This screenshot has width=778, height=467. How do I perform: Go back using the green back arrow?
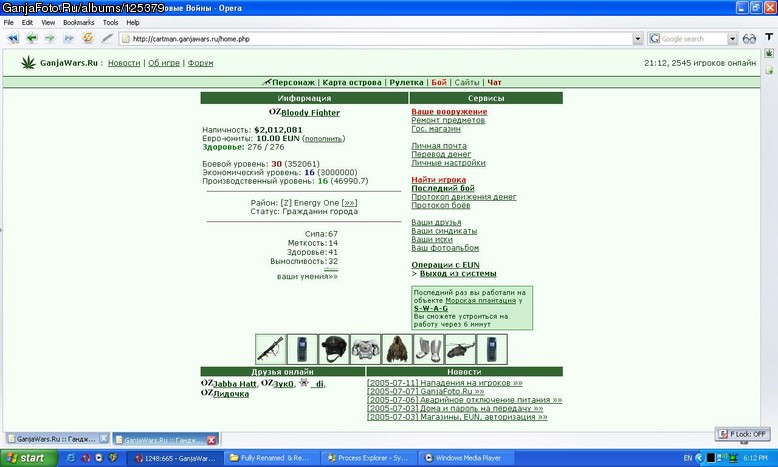(32, 38)
